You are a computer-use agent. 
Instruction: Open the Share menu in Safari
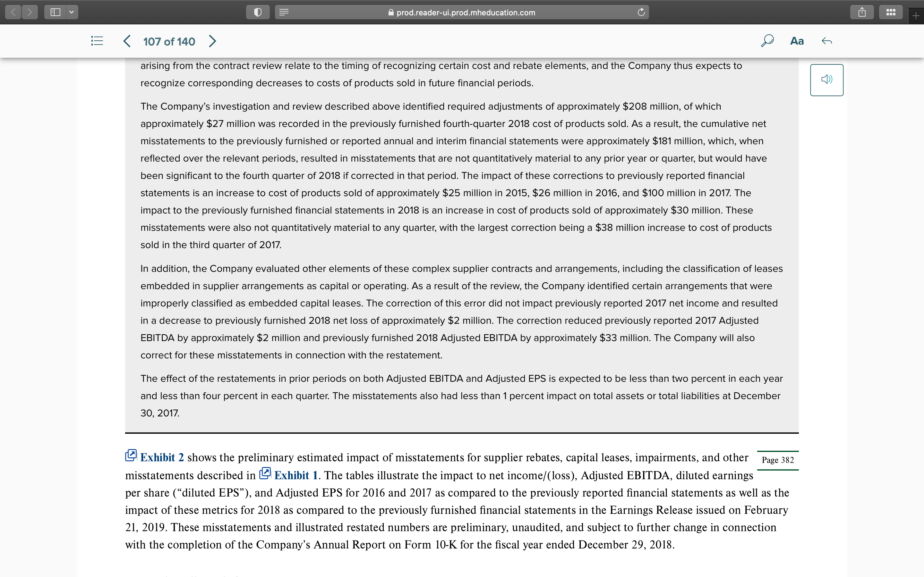(862, 12)
